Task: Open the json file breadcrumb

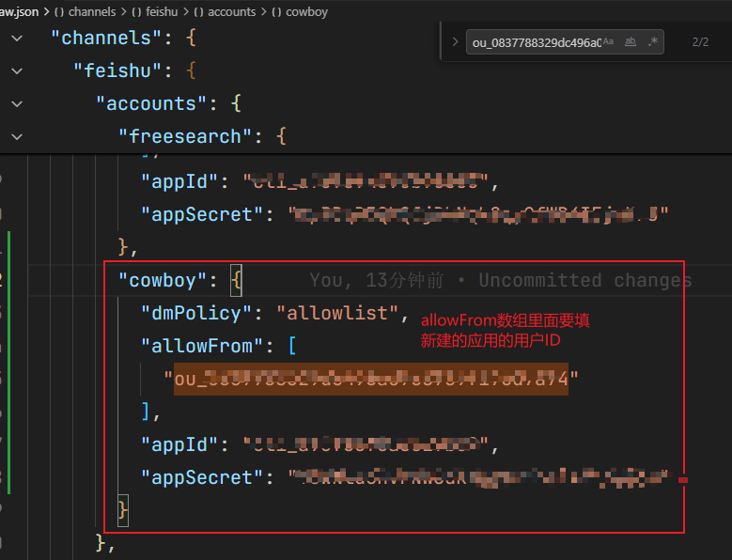Action: pyautogui.click(x=19, y=11)
